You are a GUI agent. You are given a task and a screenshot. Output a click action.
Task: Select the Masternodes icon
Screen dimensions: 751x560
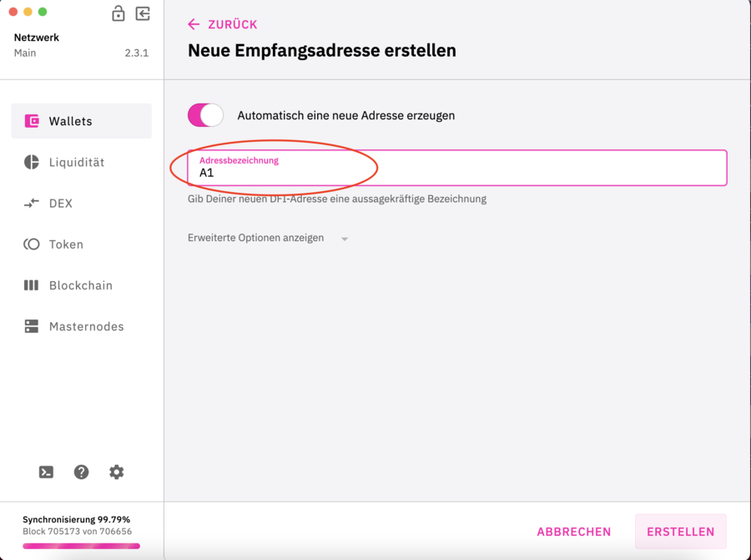point(33,325)
